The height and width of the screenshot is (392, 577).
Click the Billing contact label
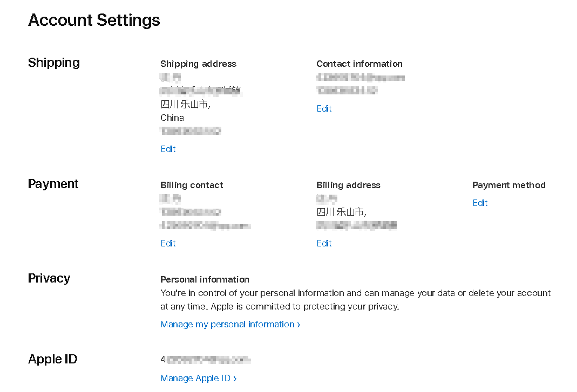click(x=192, y=185)
